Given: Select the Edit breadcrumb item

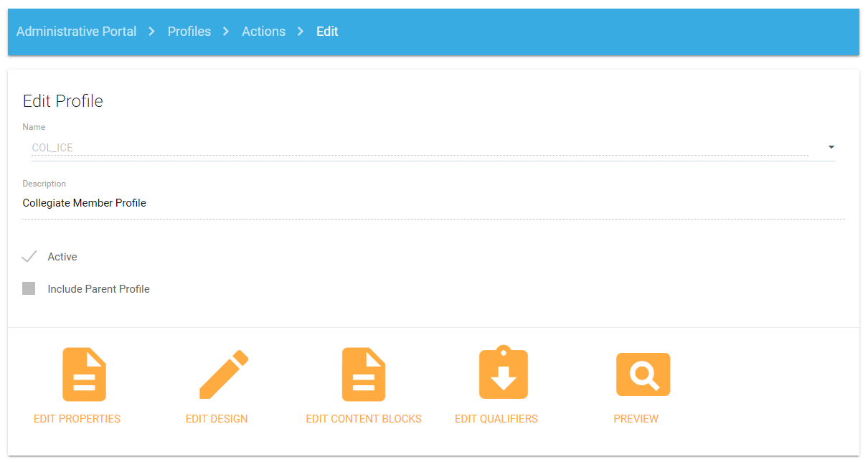Looking at the screenshot, I should 327,32.
